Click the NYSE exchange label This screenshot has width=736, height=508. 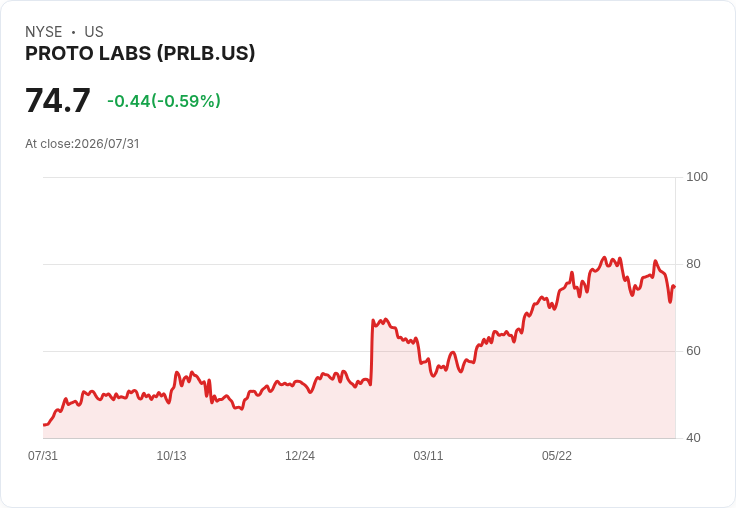[43, 32]
